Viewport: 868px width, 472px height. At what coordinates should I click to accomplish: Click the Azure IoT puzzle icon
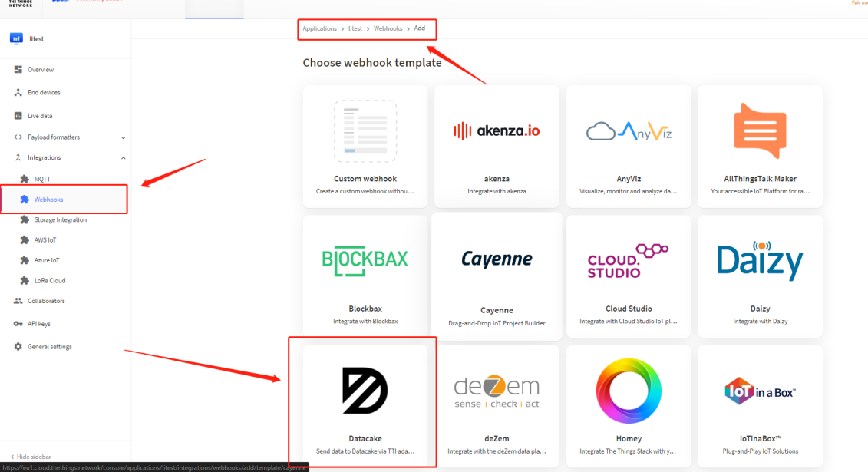click(25, 260)
